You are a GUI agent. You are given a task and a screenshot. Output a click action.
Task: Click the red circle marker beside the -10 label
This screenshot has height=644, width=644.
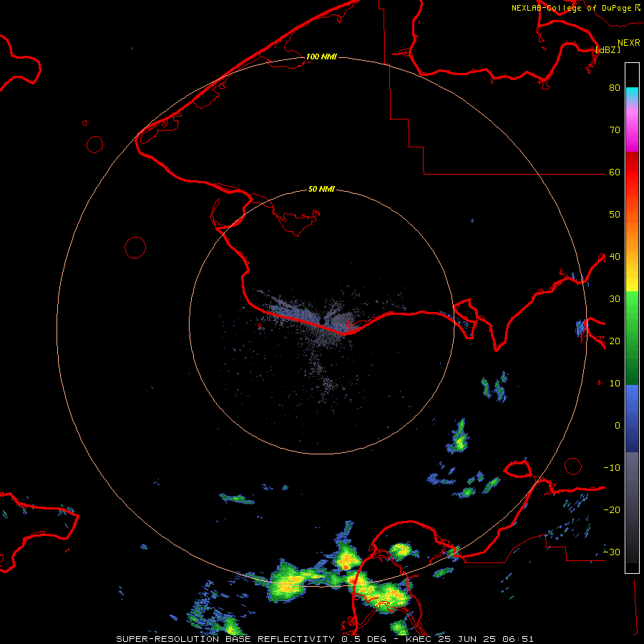573,466
